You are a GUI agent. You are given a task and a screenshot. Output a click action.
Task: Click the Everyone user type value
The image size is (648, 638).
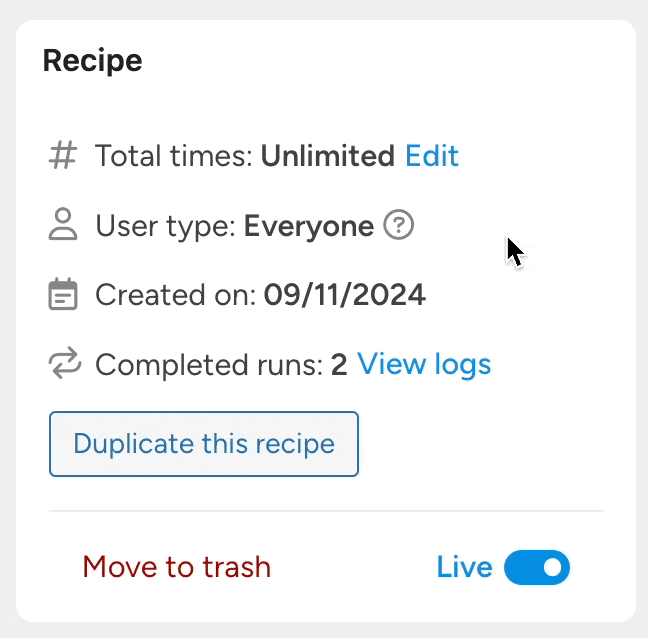(309, 226)
